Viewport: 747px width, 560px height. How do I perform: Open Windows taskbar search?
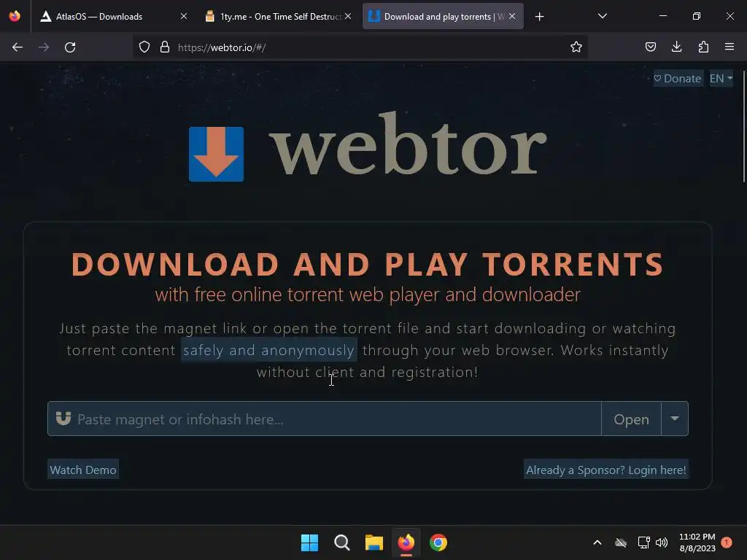(x=341, y=542)
